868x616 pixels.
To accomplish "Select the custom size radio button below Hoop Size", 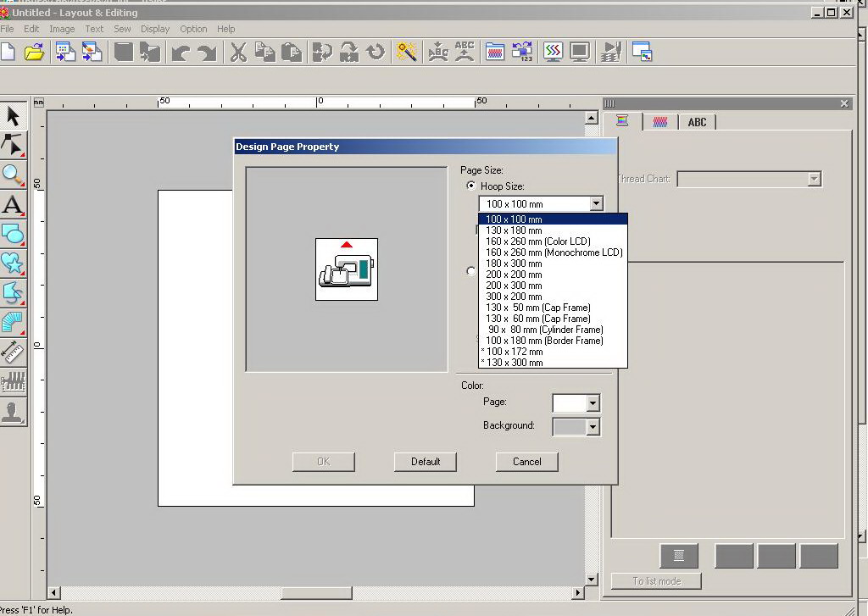I will (x=471, y=271).
